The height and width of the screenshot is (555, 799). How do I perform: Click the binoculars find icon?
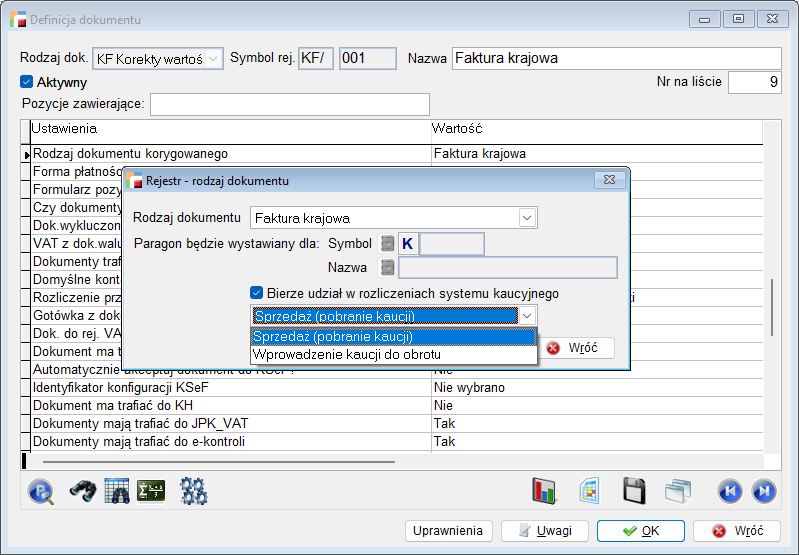coord(81,491)
